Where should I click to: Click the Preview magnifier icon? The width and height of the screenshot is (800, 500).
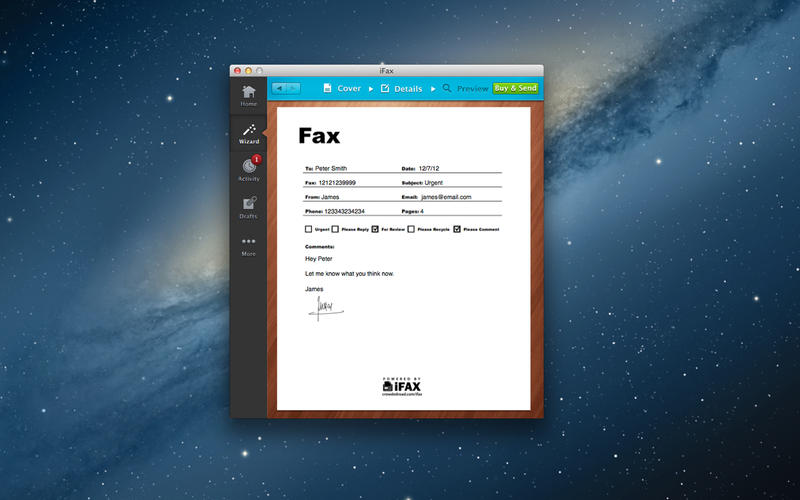[x=447, y=88]
